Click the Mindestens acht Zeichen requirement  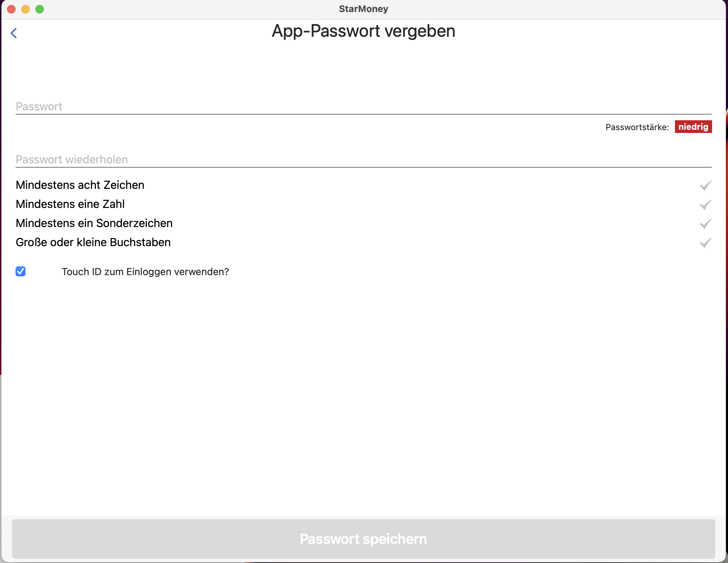(80, 185)
